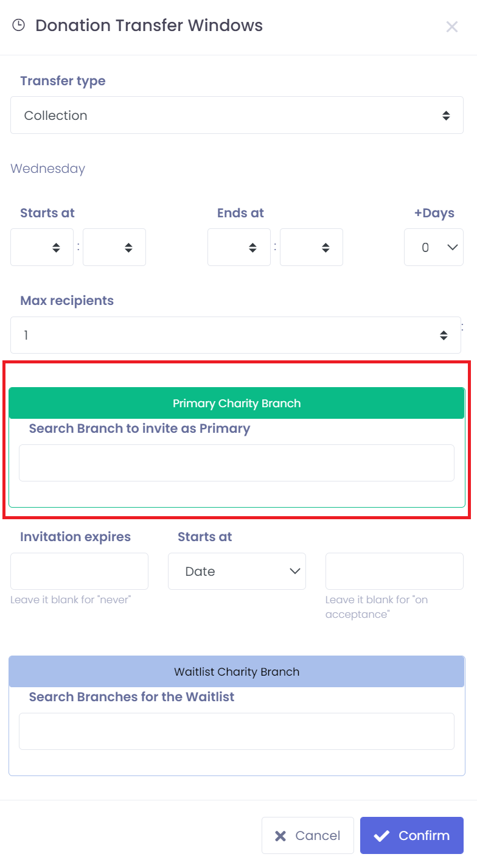Open the Starts at minute selector
Image resolution: width=477 pixels, height=868 pixels.
[114, 247]
